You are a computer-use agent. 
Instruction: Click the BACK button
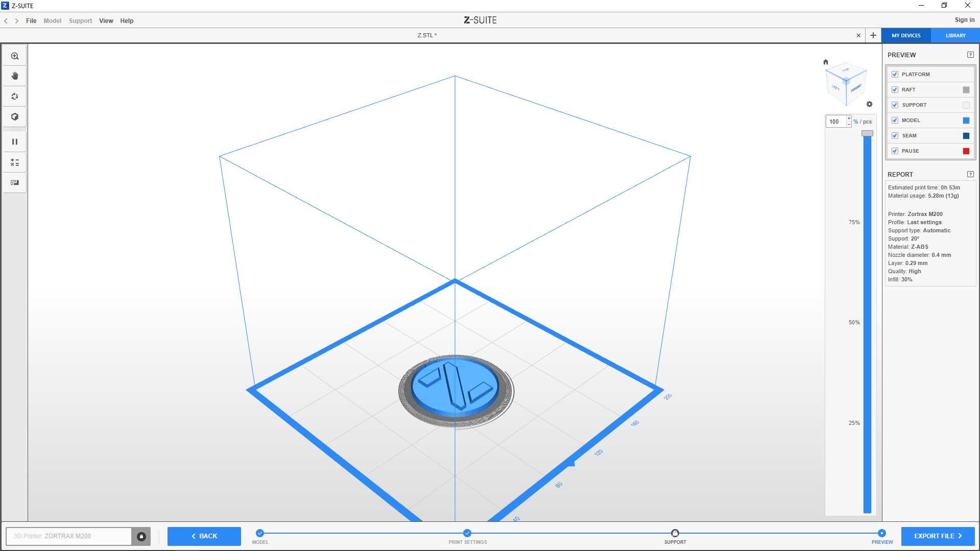pyautogui.click(x=204, y=536)
